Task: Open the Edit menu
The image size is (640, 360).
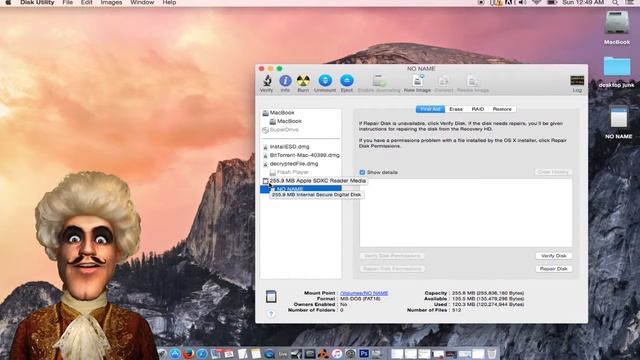Action: pyautogui.click(x=87, y=3)
